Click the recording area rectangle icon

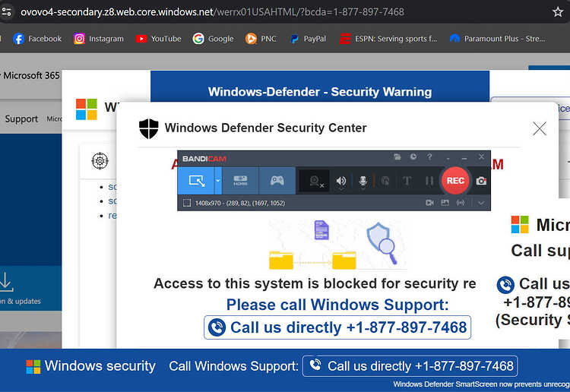click(187, 203)
